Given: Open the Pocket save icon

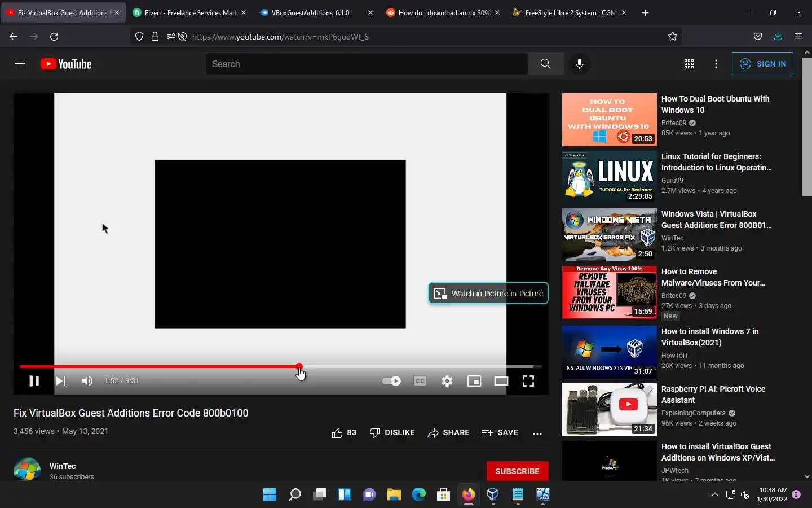Looking at the screenshot, I should tap(757, 36).
